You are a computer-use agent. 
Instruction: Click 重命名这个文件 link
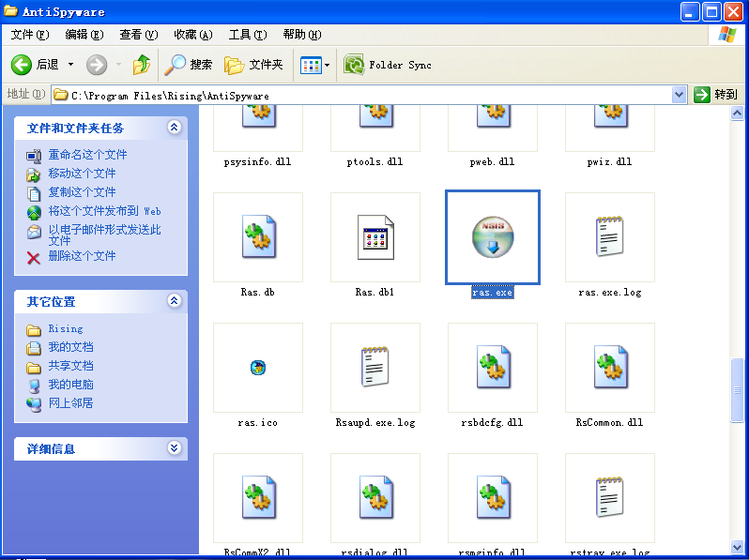[x=87, y=155]
